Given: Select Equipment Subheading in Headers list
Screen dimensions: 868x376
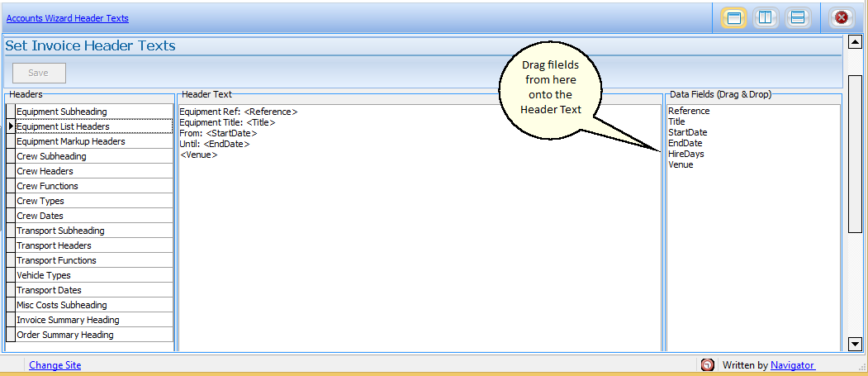Looking at the screenshot, I should 62,112.
